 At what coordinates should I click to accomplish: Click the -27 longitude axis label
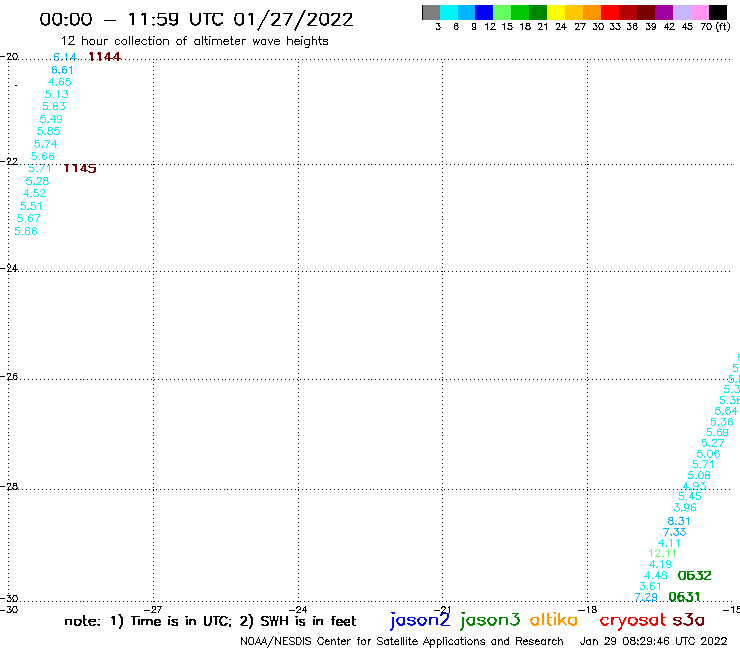click(153, 609)
